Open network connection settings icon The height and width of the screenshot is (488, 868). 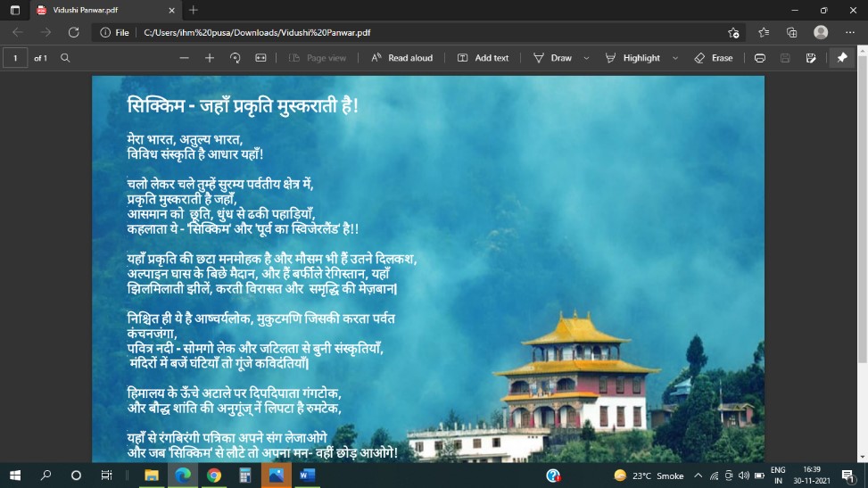point(714,476)
